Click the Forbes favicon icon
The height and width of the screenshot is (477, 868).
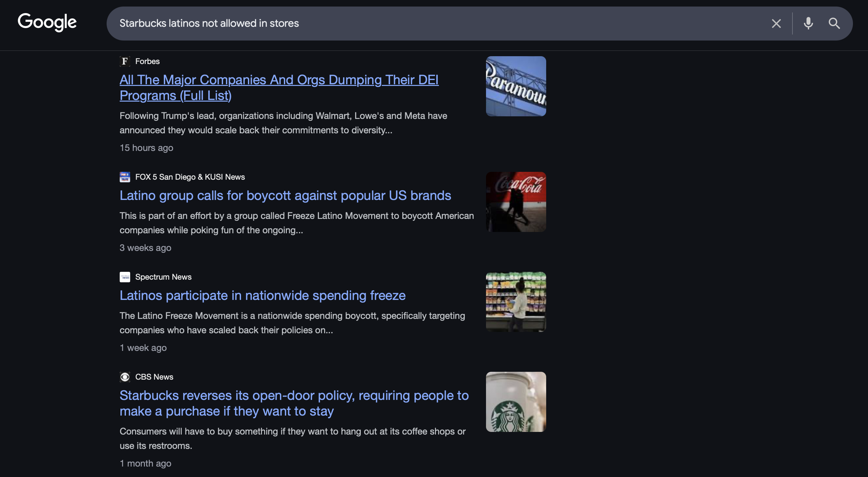[x=125, y=61]
